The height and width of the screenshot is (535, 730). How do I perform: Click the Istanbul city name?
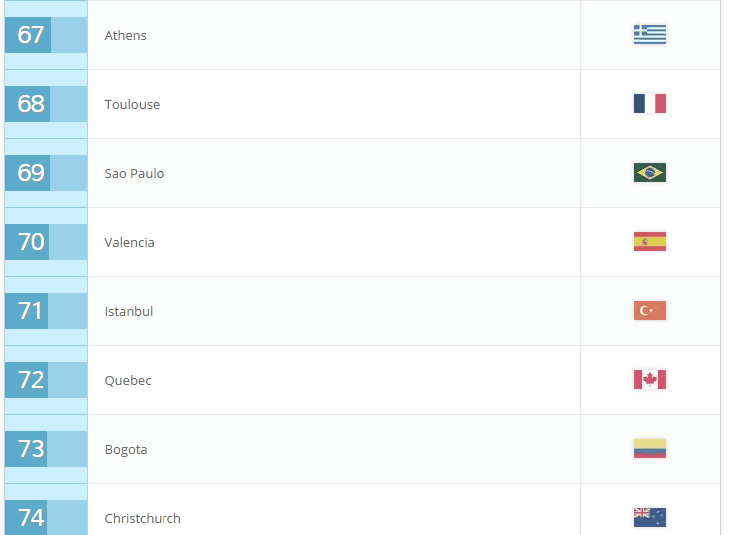point(128,311)
